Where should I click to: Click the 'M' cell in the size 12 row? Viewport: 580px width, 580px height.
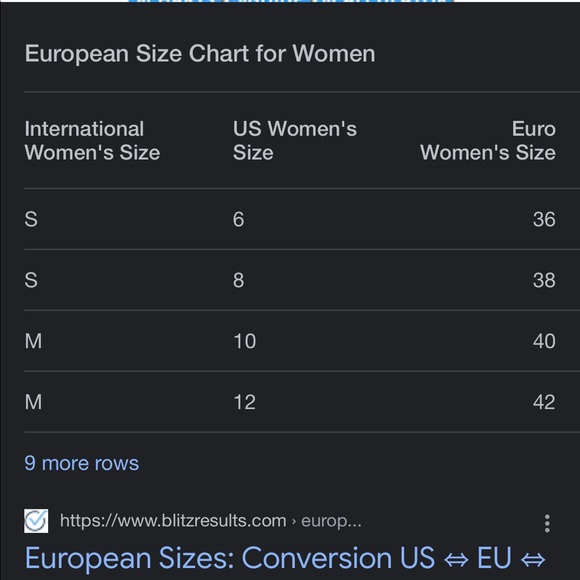click(33, 402)
